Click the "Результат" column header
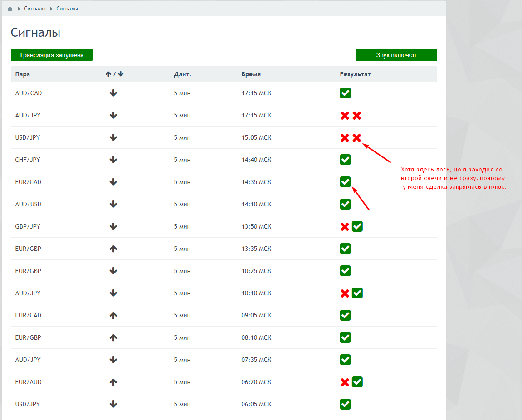Image resolution: width=522 pixels, height=420 pixels. (x=355, y=74)
